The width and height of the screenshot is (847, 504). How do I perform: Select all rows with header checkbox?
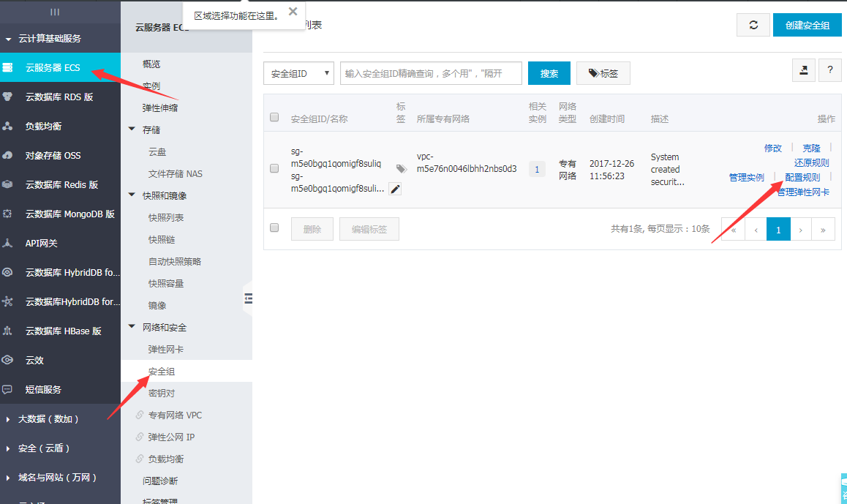click(274, 117)
